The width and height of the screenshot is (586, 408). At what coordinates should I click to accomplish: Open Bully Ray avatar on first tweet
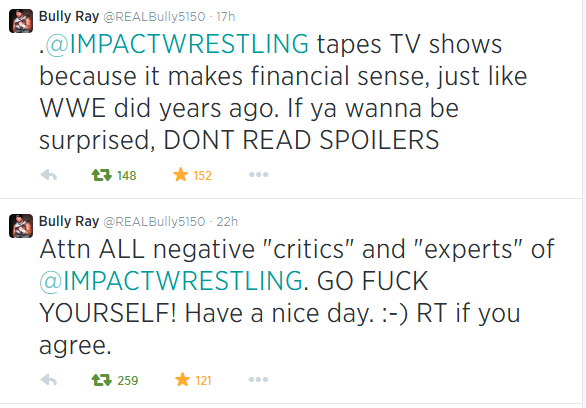(x=21, y=21)
